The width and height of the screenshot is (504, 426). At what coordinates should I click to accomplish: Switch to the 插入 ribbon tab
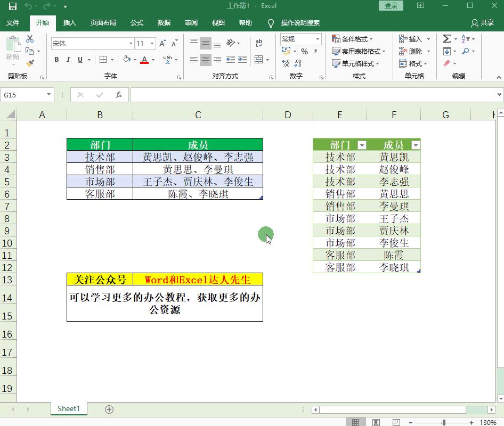coord(71,23)
